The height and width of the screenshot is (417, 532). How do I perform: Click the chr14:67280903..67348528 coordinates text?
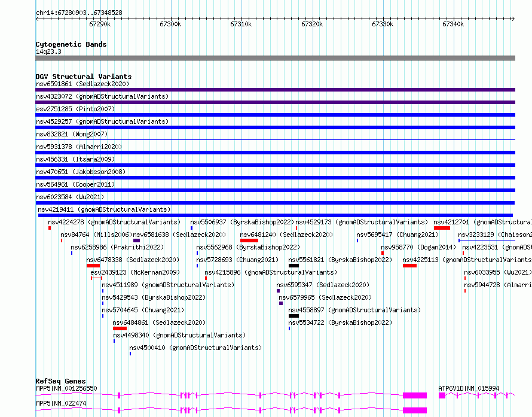coord(79,13)
